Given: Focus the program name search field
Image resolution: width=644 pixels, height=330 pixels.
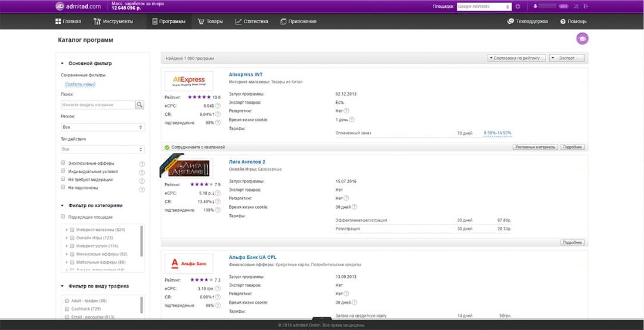Looking at the screenshot, I should click(98, 105).
